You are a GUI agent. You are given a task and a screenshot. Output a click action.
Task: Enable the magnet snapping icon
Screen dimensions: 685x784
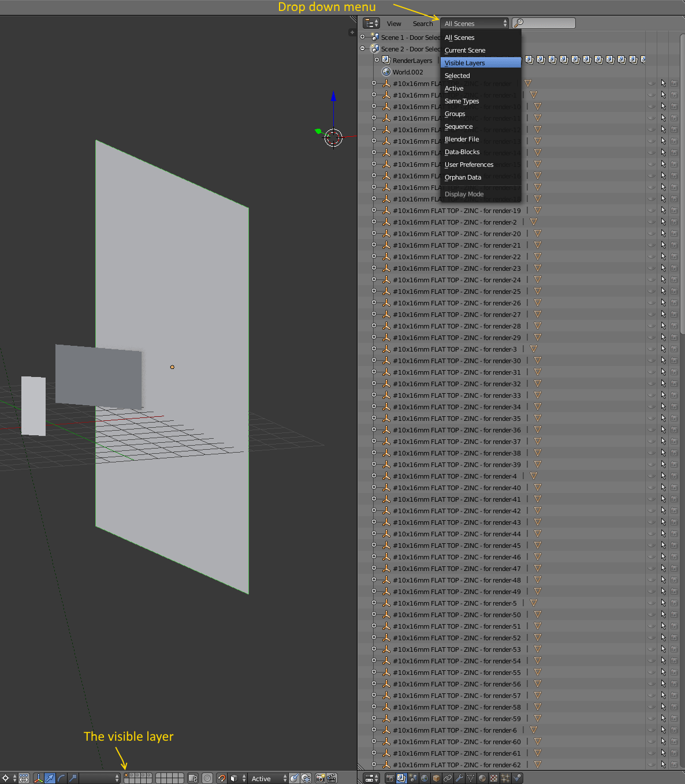tap(222, 778)
